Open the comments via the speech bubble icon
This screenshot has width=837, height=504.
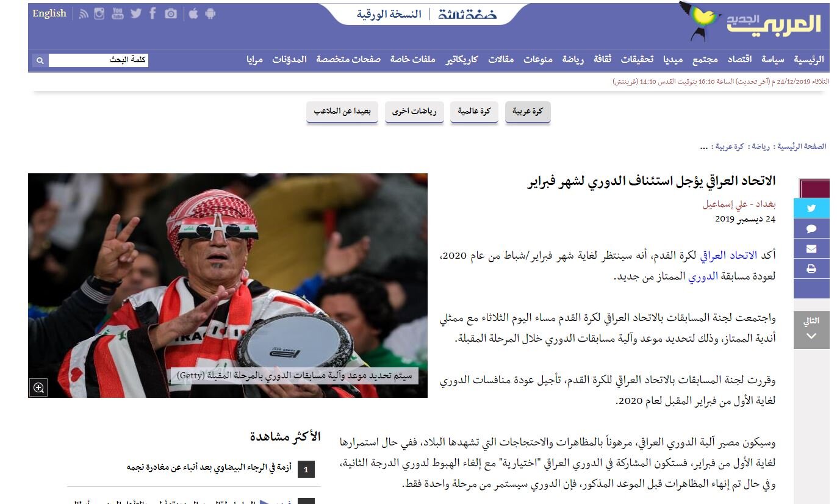pyautogui.click(x=811, y=228)
